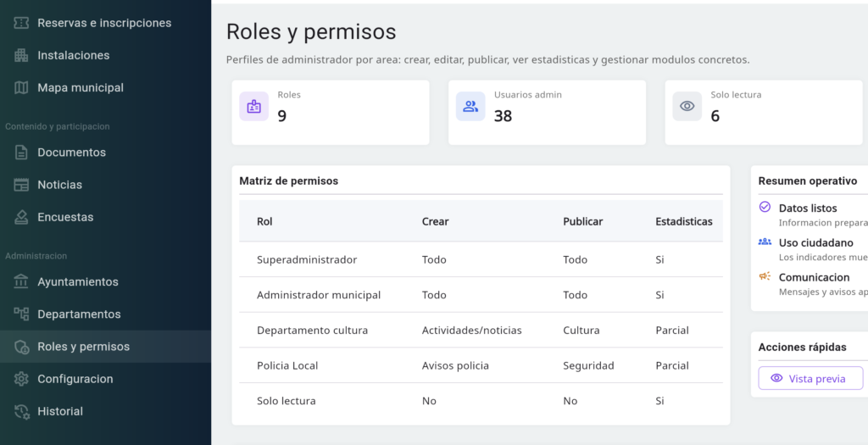868x445 pixels.
Task: Click the Matriz de permisos heading
Action: [x=288, y=181]
